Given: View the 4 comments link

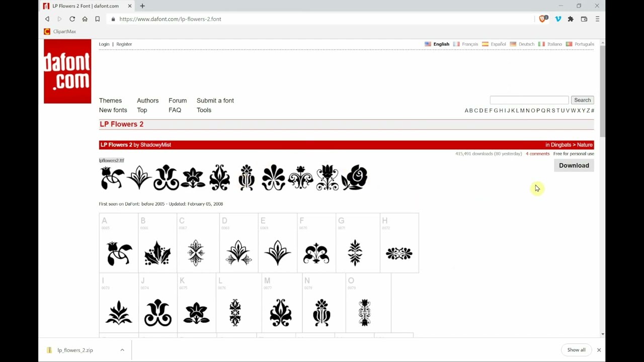Looking at the screenshot, I should tap(537, 154).
